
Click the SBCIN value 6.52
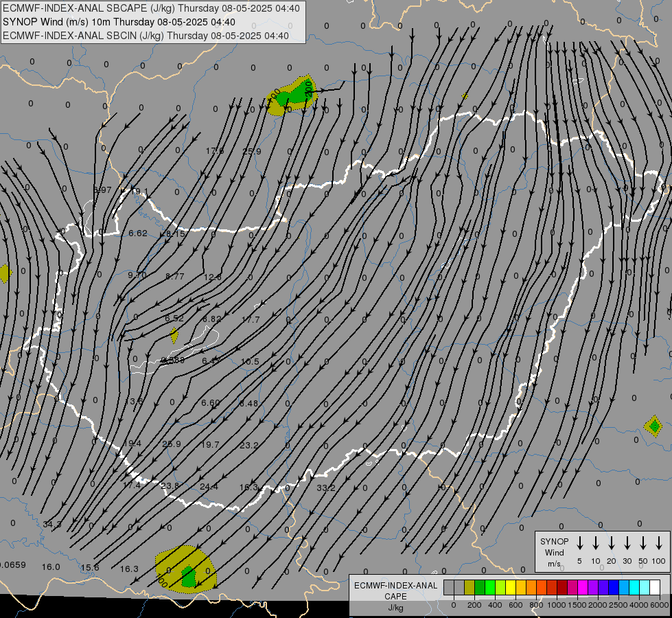(x=174, y=318)
